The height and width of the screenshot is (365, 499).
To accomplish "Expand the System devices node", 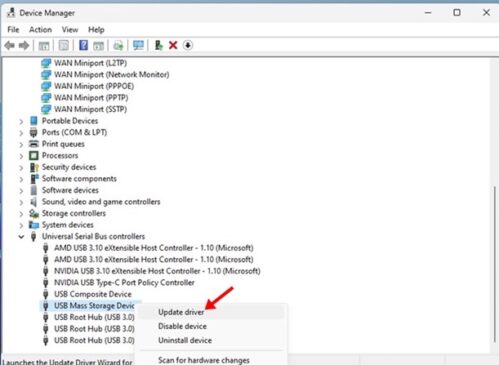I will (21, 225).
